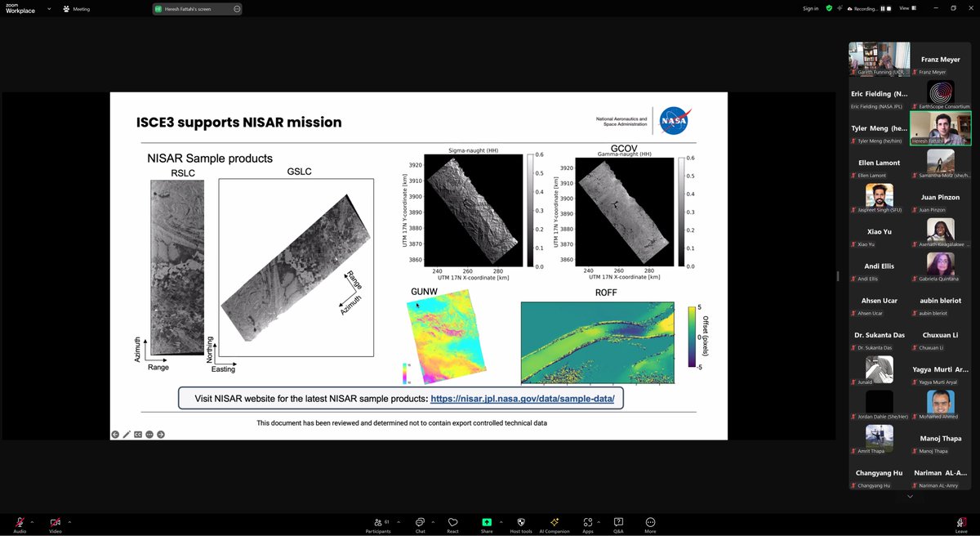Open the React emoji picker
This screenshot has height=536, width=980.
452,524
